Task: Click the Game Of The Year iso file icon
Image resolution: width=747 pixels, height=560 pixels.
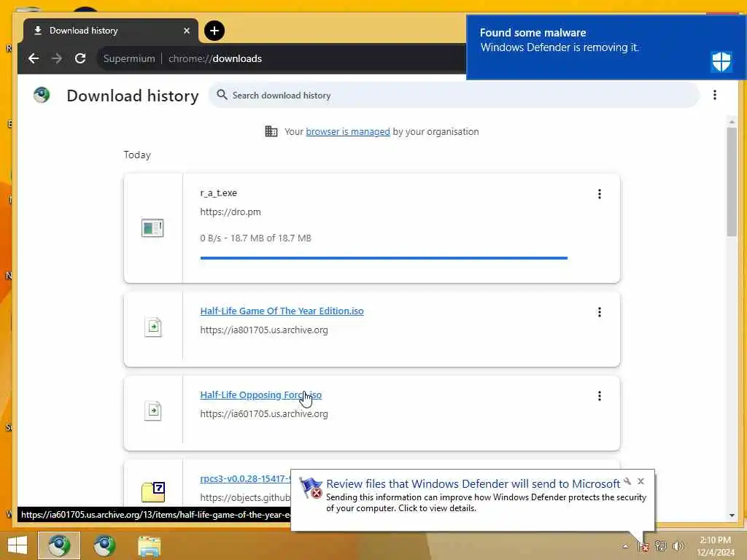Action: pos(153,327)
